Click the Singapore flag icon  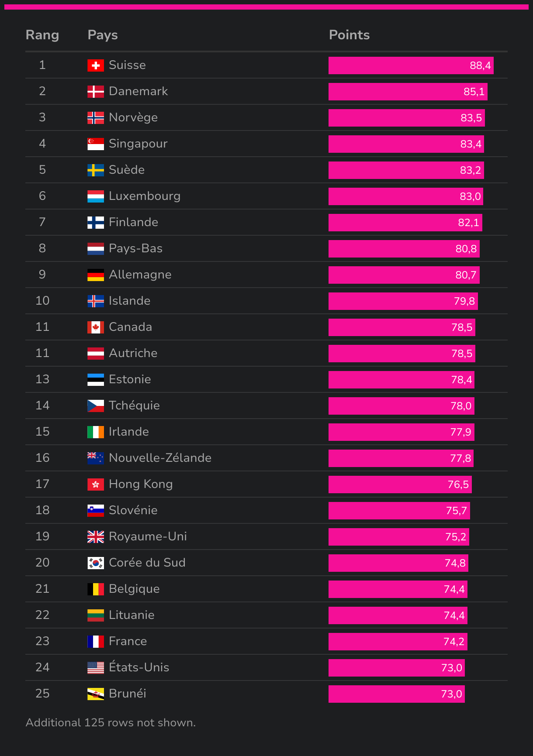tap(96, 144)
